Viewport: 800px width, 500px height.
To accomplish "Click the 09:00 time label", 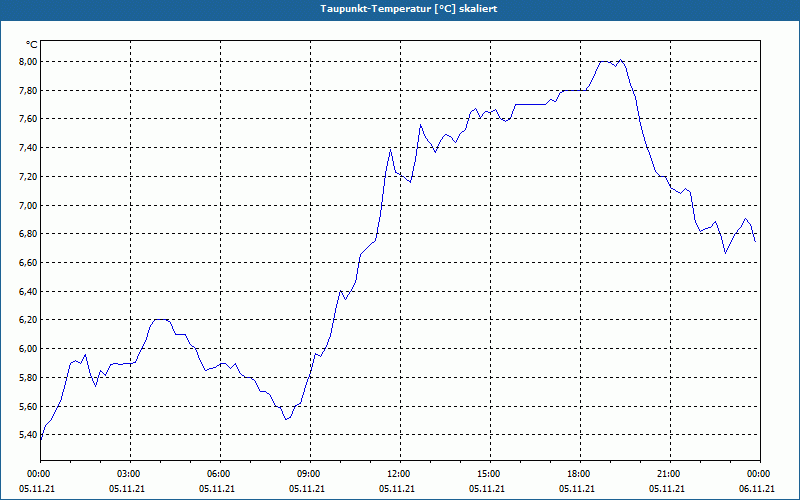I will pos(311,474).
